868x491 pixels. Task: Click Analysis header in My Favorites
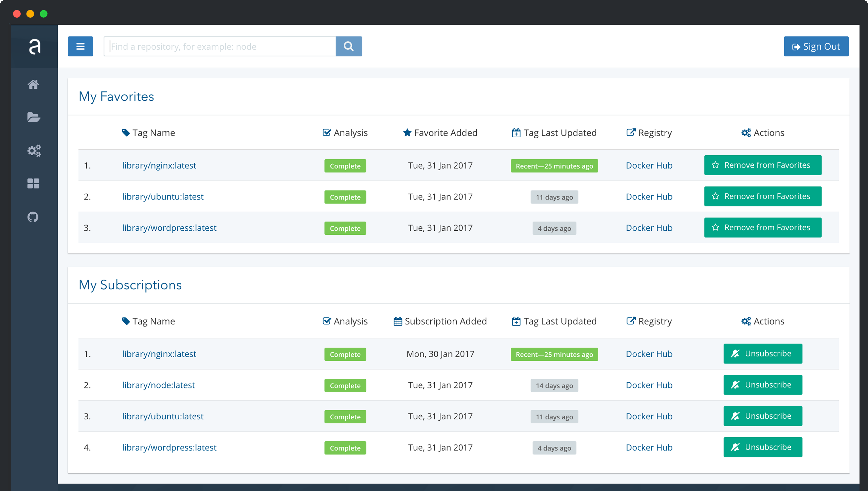pyautogui.click(x=345, y=133)
